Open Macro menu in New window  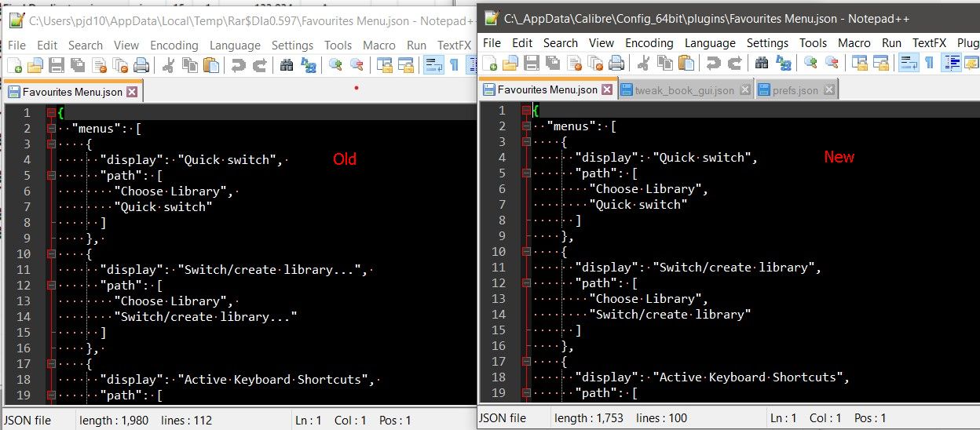coord(854,43)
